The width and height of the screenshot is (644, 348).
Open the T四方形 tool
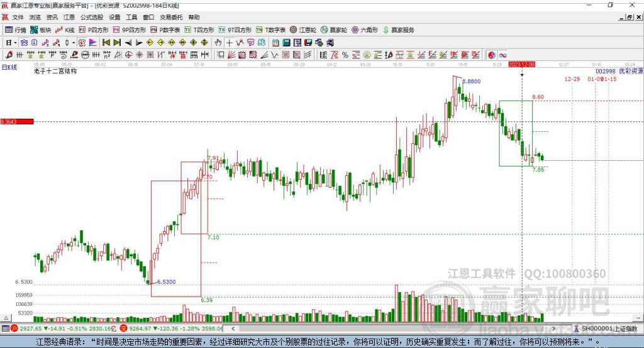(x=199, y=30)
